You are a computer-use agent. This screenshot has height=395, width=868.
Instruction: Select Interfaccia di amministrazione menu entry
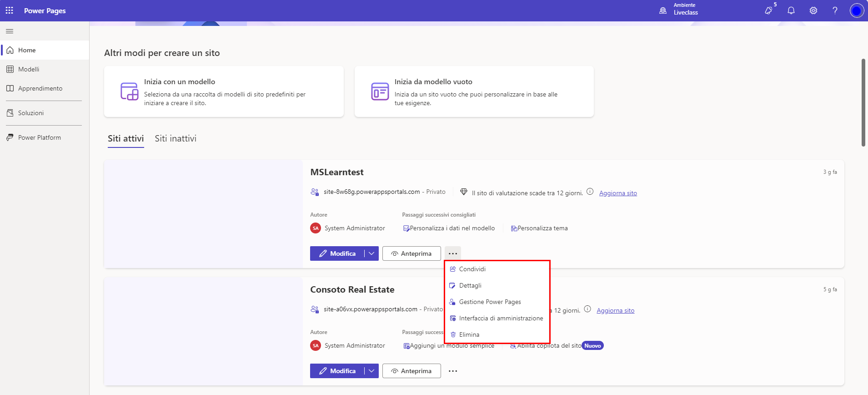497,318
